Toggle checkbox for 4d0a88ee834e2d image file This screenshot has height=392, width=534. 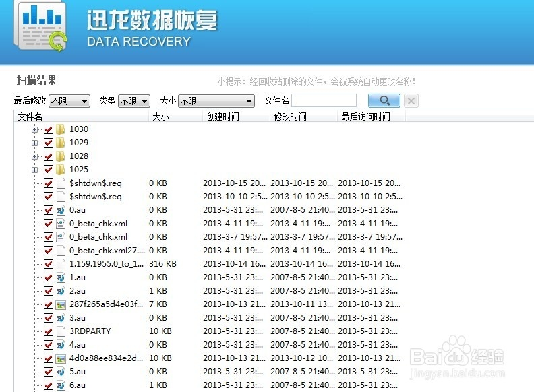[x=49, y=358]
